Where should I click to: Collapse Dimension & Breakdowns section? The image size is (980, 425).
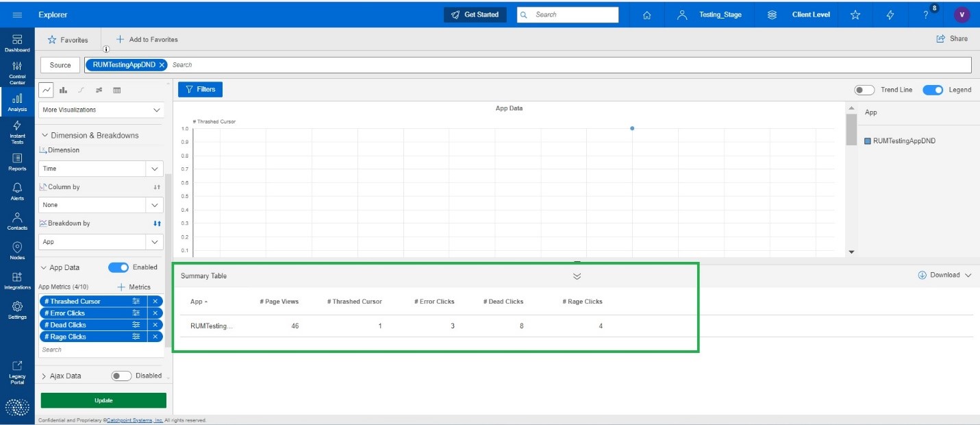[x=45, y=136]
